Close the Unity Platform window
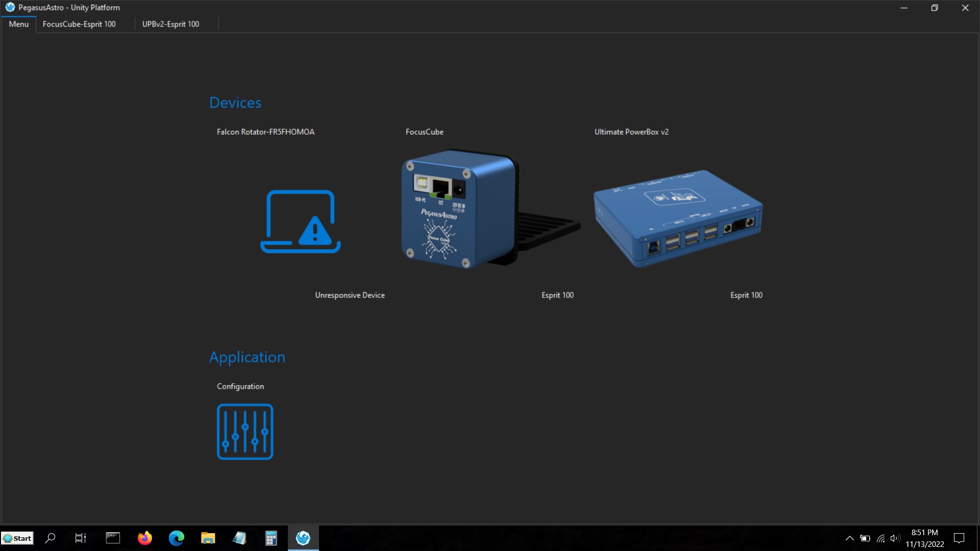 point(965,8)
